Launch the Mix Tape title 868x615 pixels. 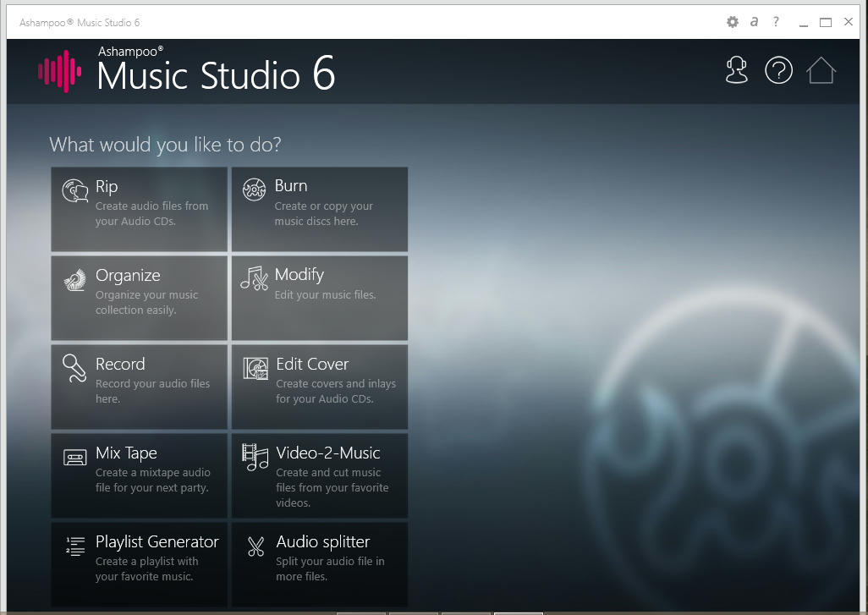tap(126, 453)
